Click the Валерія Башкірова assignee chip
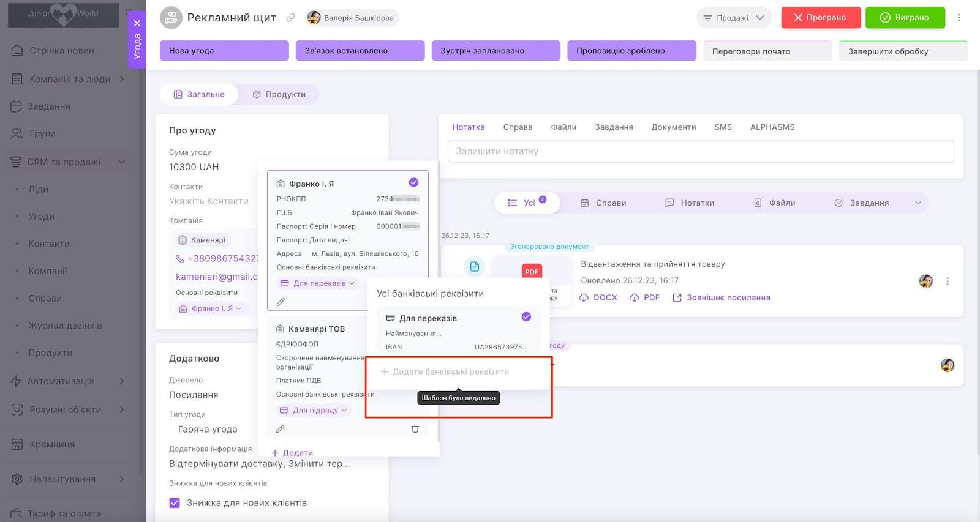The height and width of the screenshot is (522, 980). pos(352,18)
